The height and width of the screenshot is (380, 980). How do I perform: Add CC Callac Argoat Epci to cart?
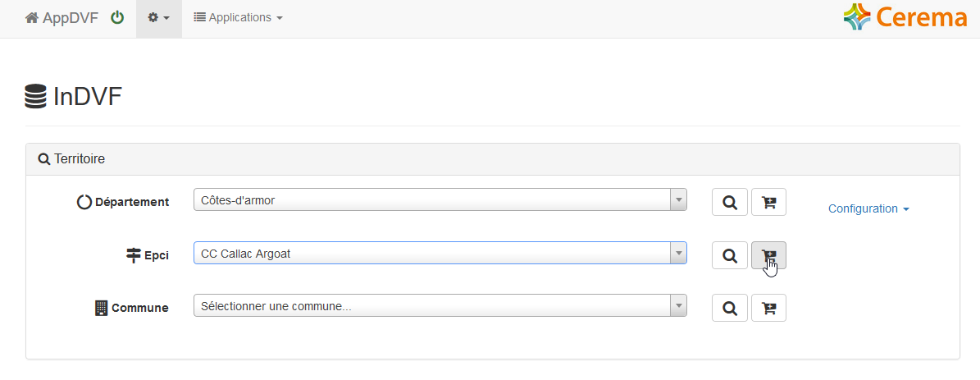click(768, 255)
